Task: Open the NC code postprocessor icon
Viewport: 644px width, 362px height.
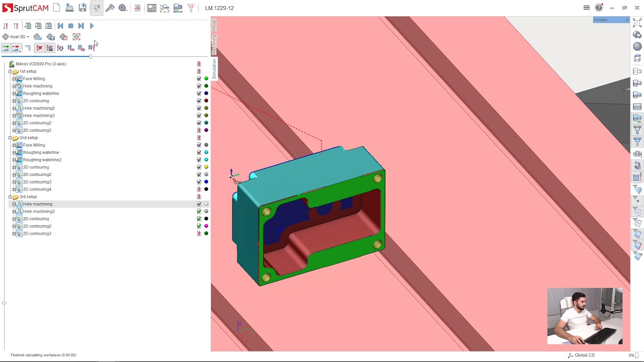Action: 137,8
